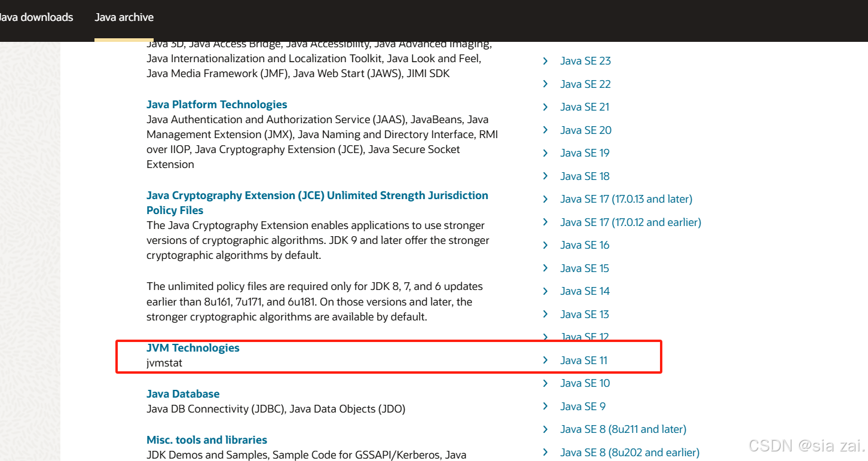This screenshot has width=868, height=461.
Task: Switch to the Java downloads tab
Action: (36, 17)
